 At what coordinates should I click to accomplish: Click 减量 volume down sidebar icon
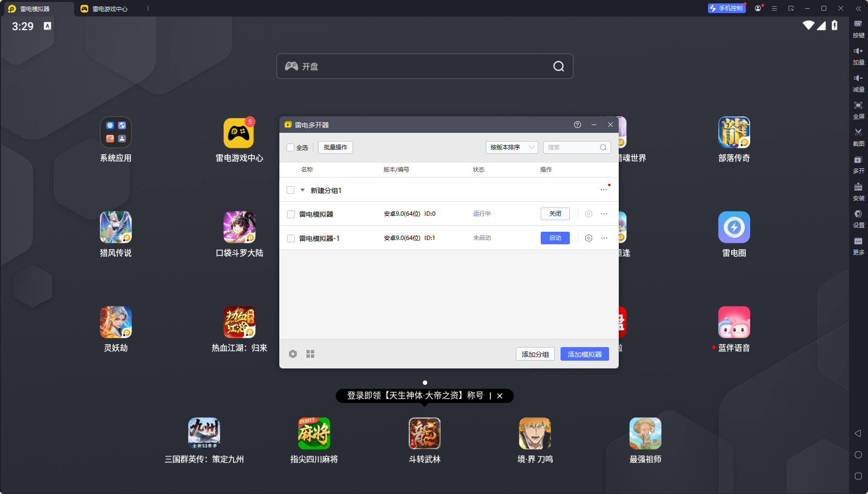pyautogui.click(x=858, y=83)
